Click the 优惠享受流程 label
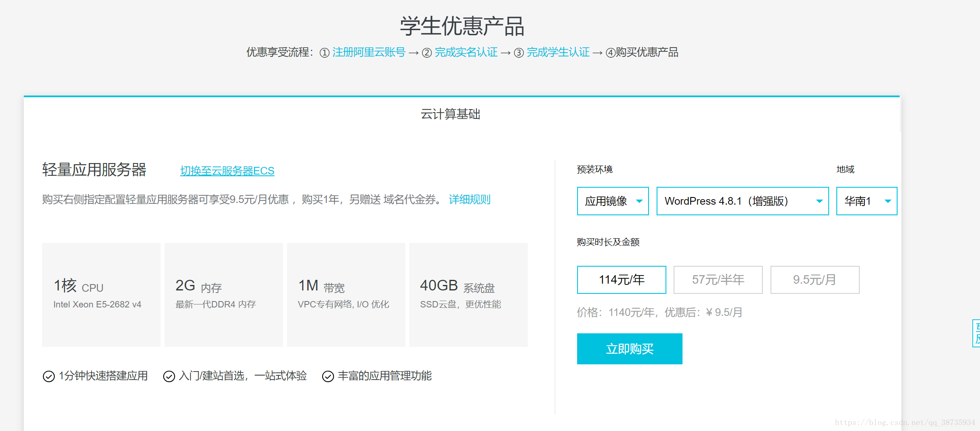This screenshot has height=431, width=980. pyautogui.click(x=280, y=52)
